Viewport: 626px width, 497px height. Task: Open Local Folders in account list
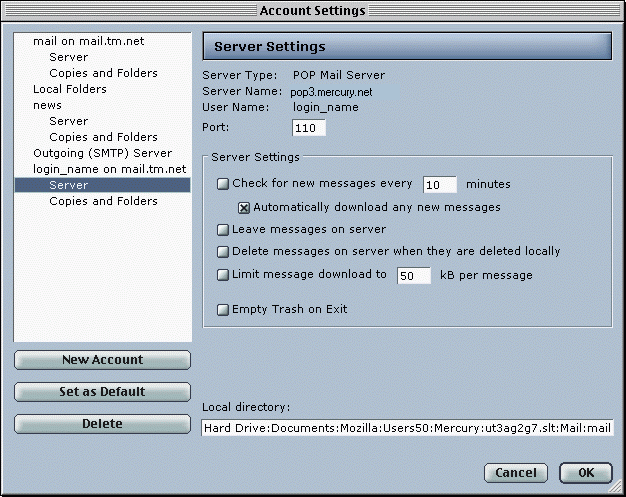tap(70, 89)
